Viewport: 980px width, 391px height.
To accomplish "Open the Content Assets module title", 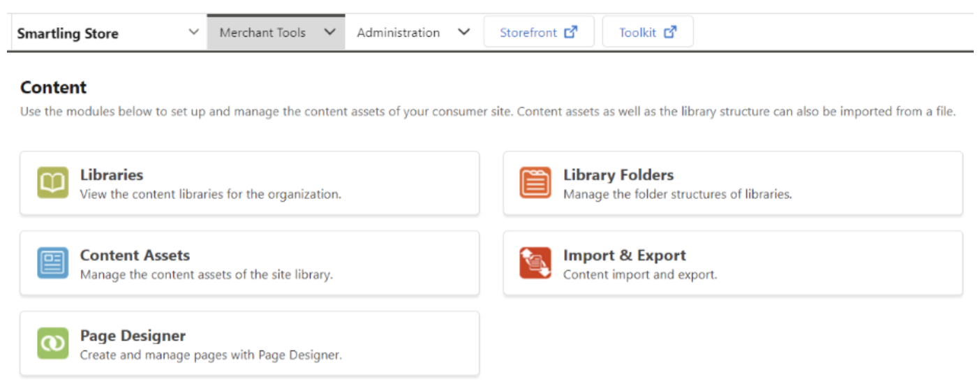I will (135, 255).
